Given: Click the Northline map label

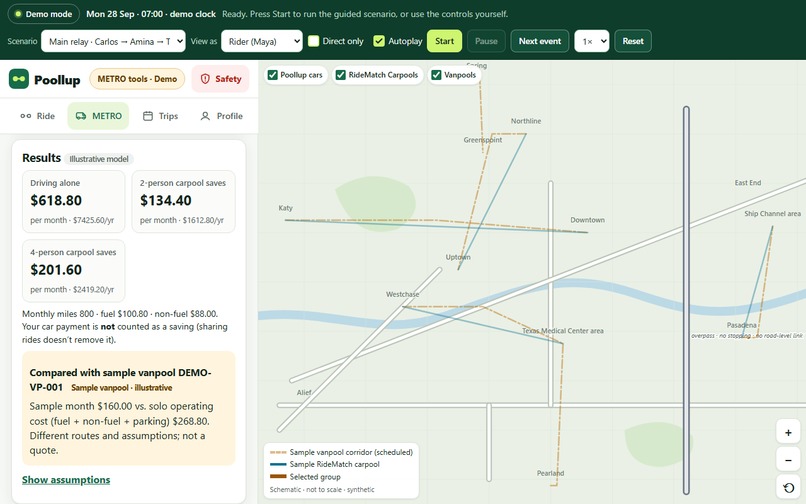Looking at the screenshot, I should pyautogui.click(x=525, y=121).
